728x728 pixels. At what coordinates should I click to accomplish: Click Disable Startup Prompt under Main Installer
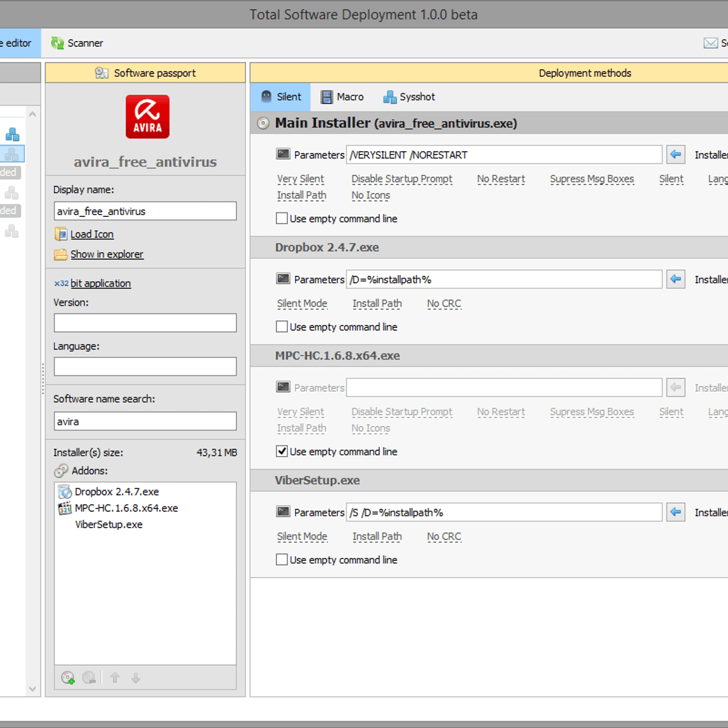coord(402,179)
